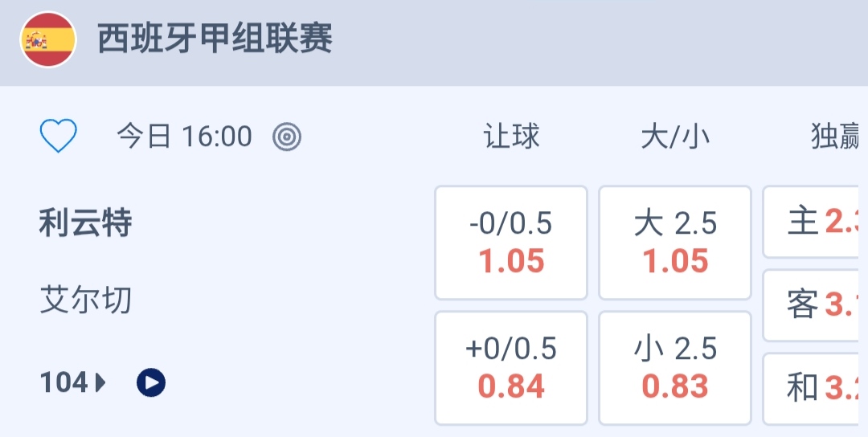
Task: Open the 104 more markets count
Action: (63, 383)
